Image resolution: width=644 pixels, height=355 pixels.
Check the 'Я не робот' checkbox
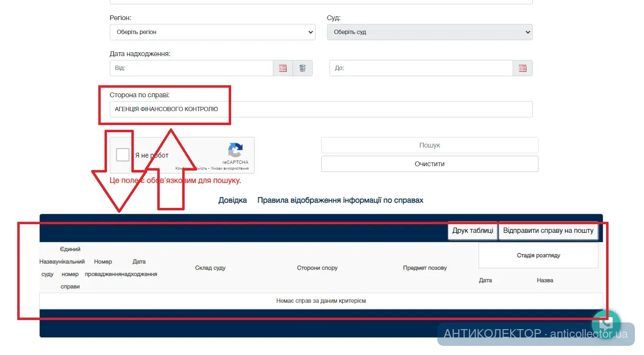point(123,155)
